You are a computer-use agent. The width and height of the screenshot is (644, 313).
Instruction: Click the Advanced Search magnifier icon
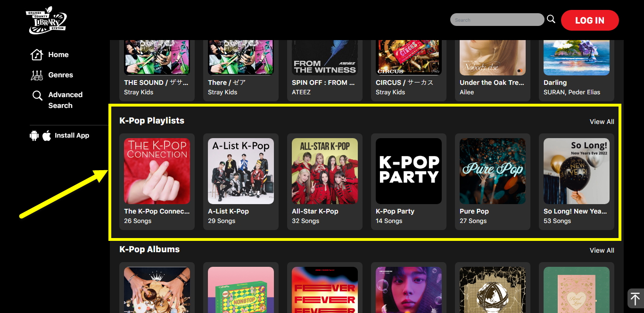(x=37, y=96)
